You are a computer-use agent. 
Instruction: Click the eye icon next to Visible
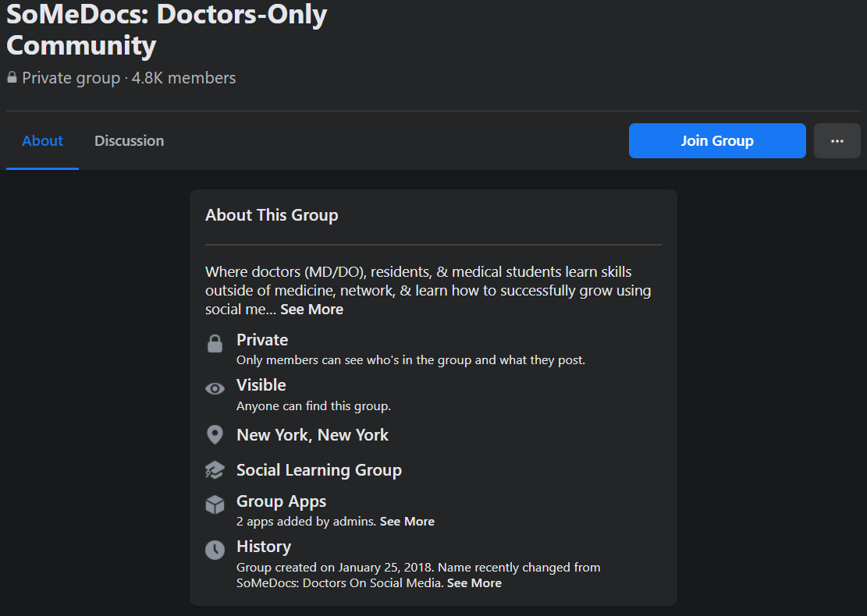tap(215, 388)
